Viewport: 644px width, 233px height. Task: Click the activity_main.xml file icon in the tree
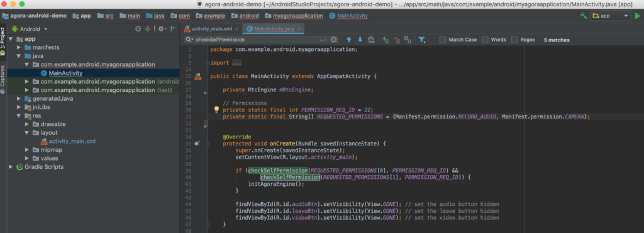click(44, 141)
